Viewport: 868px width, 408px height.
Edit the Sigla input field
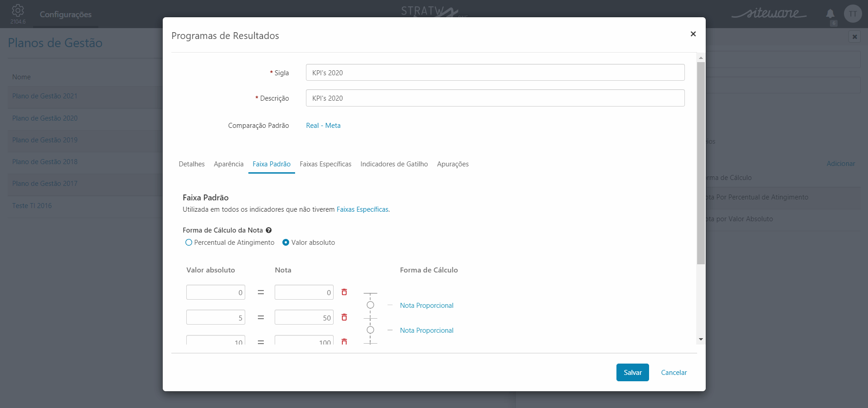point(495,73)
